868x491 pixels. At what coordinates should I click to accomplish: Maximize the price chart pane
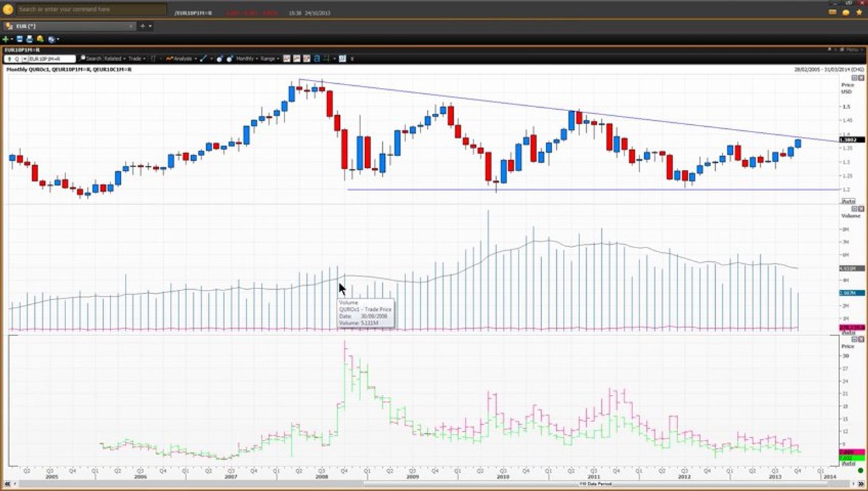tap(854, 78)
